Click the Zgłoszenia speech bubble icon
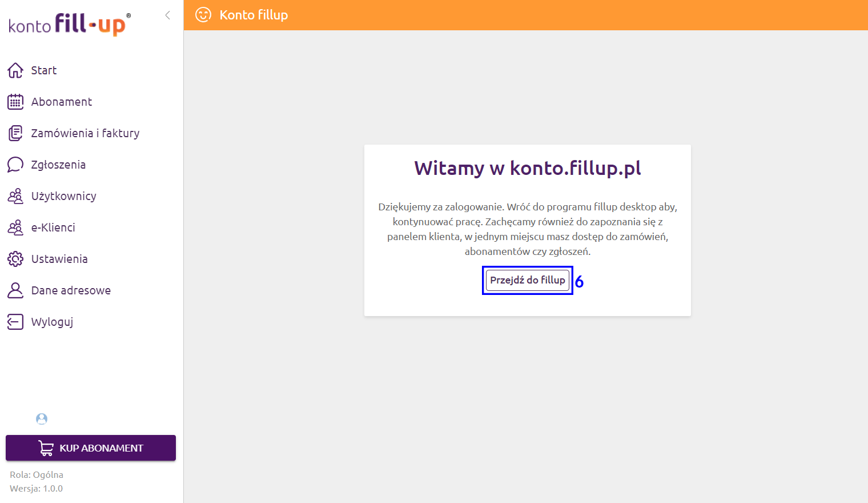The image size is (868, 503). 15,165
